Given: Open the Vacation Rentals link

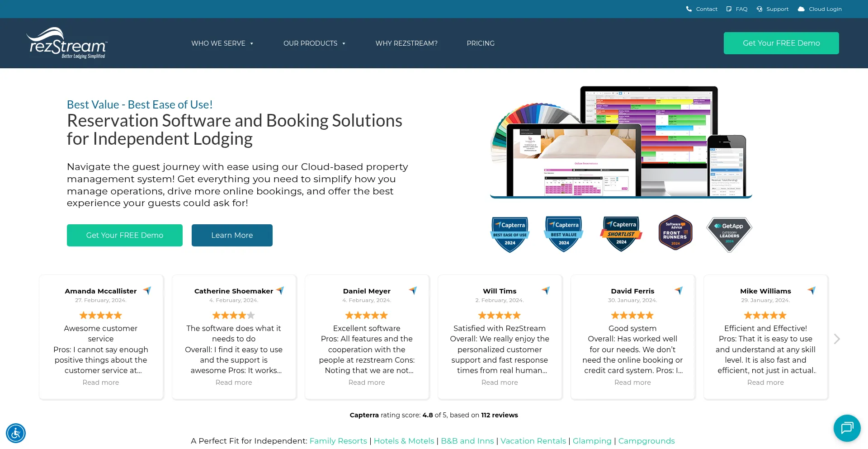Looking at the screenshot, I should [533, 441].
